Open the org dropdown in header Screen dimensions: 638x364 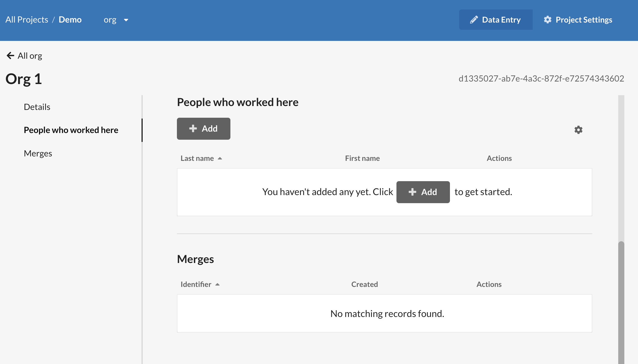click(x=116, y=20)
